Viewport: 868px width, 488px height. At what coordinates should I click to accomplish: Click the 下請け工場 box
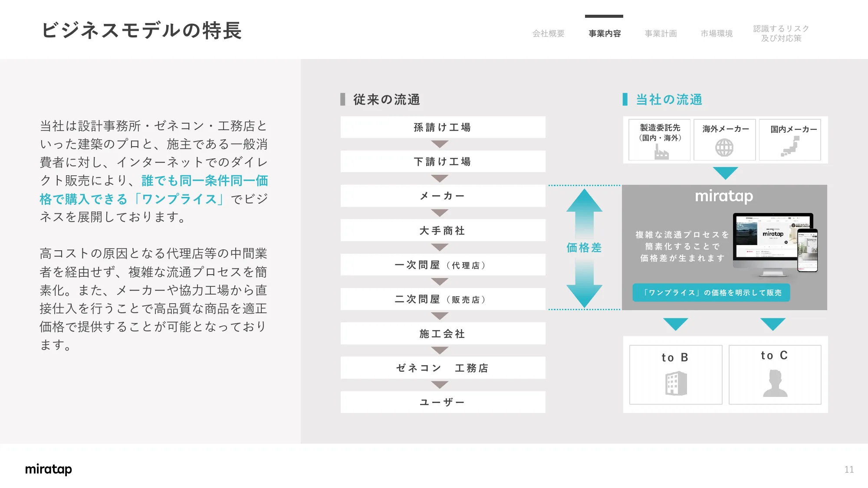click(x=443, y=161)
